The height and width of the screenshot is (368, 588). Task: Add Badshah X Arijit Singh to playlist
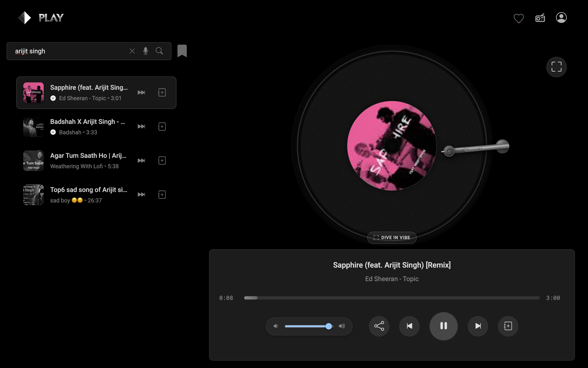point(162,127)
